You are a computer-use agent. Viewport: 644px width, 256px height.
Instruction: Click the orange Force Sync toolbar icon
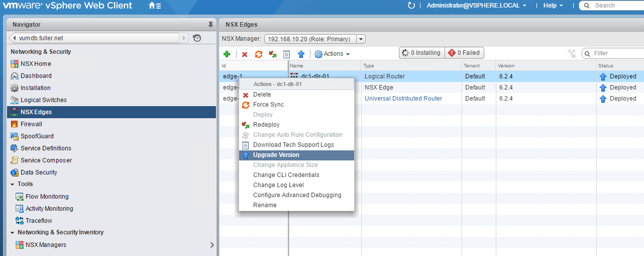point(259,54)
